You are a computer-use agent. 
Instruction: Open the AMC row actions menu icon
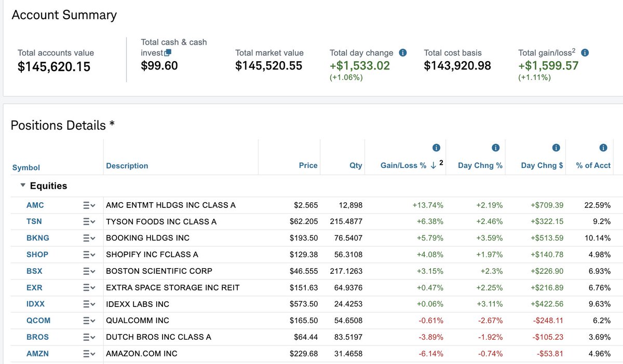coord(89,205)
